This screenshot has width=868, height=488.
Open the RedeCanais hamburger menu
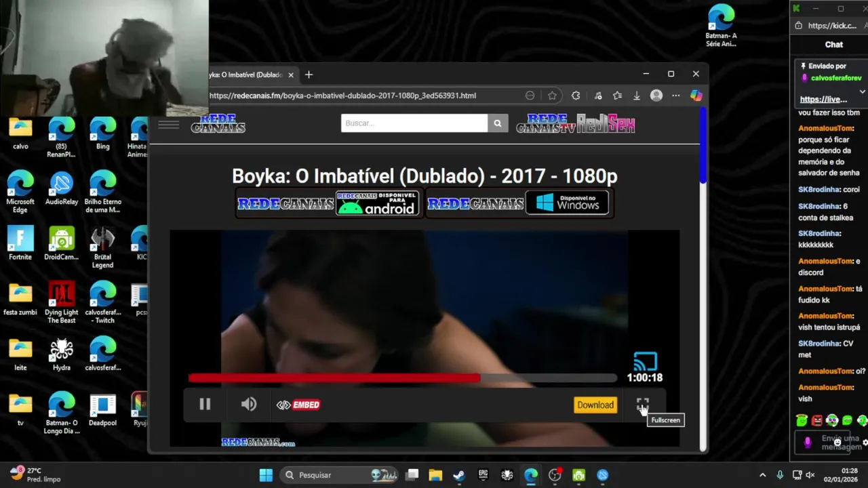pyautogui.click(x=168, y=124)
